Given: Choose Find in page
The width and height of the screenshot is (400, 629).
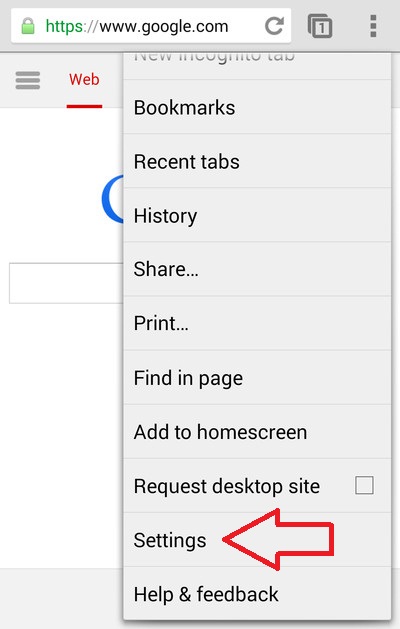Looking at the screenshot, I should [x=257, y=377].
